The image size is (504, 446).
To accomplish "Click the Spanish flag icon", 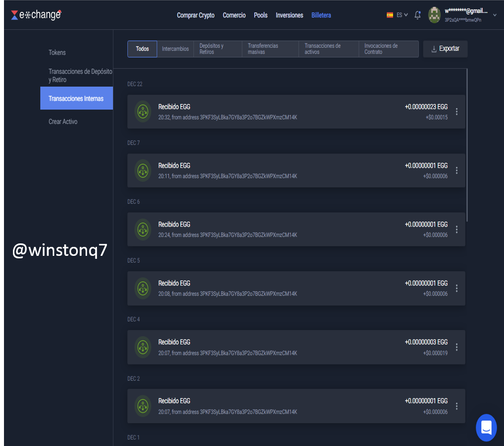I will click(x=390, y=15).
